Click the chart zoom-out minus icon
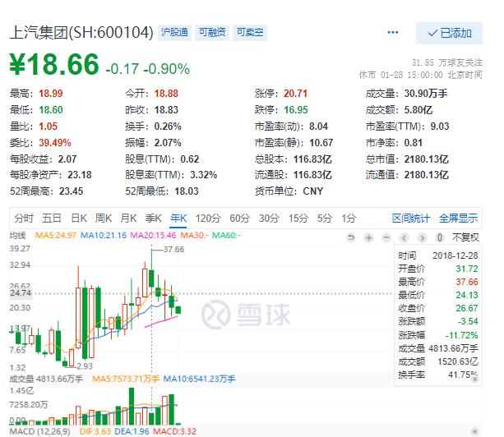 click(x=386, y=237)
